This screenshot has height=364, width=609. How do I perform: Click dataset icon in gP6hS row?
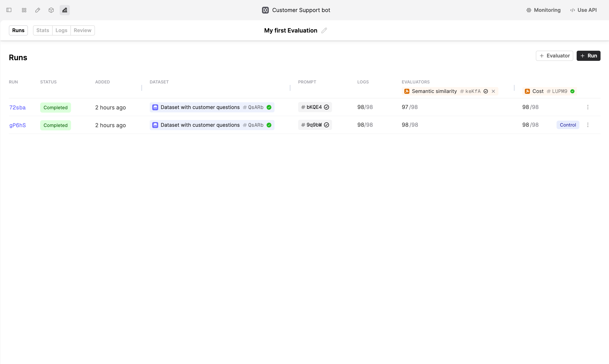click(155, 125)
